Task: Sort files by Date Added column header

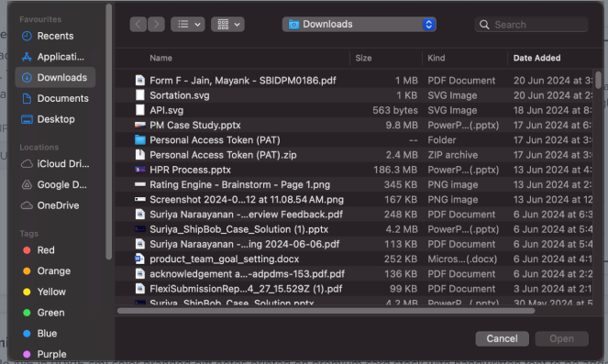Action: 536,58
